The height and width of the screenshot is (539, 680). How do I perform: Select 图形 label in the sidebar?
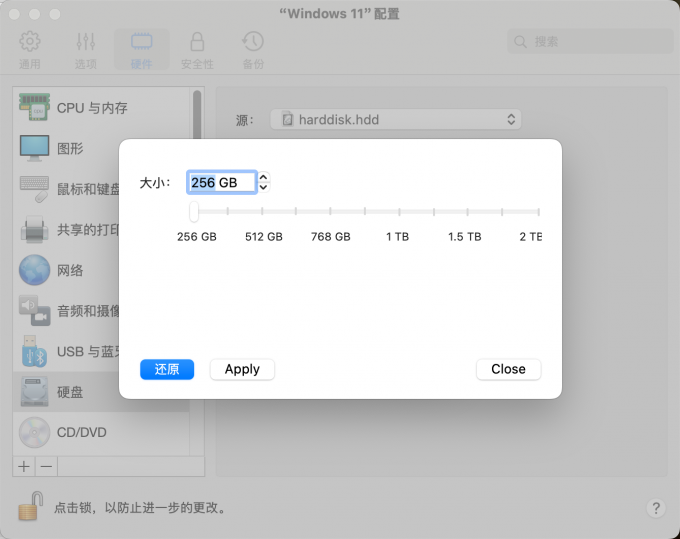click(x=70, y=148)
